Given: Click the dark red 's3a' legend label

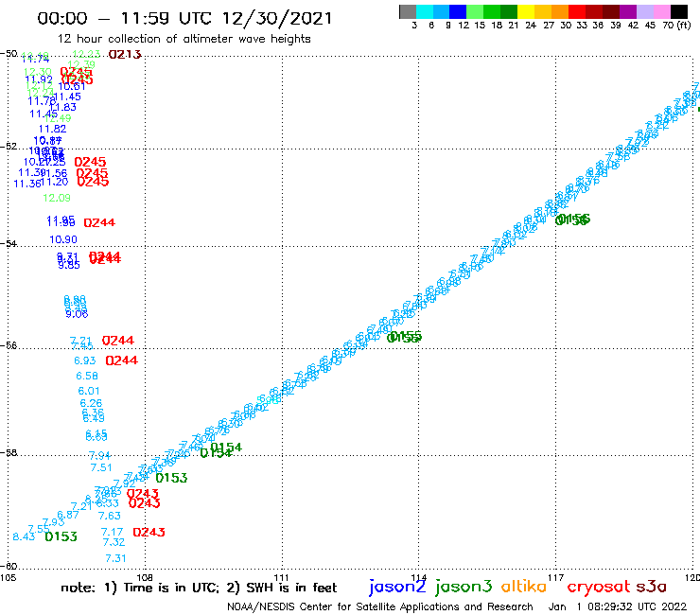Looking at the screenshot, I should 651,587.
